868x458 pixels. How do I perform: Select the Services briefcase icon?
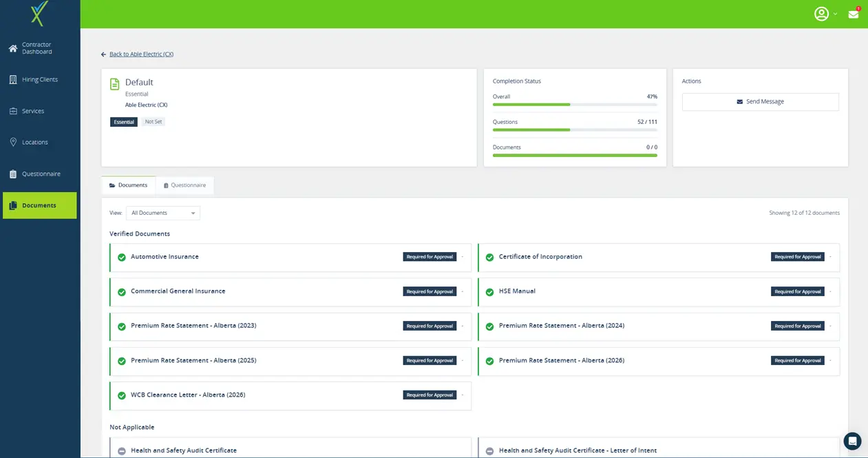coord(12,111)
